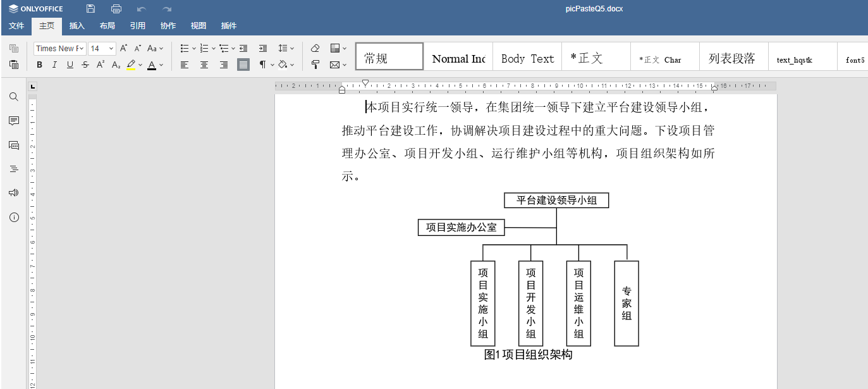Open the 文件 menu
Image resolution: width=868 pixels, height=389 pixels.
pos(16,26)
